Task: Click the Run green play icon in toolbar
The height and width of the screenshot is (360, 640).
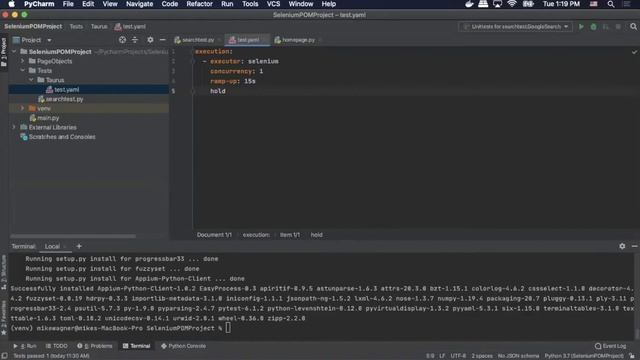Action: pyautogui.click(x=581, y=27)
